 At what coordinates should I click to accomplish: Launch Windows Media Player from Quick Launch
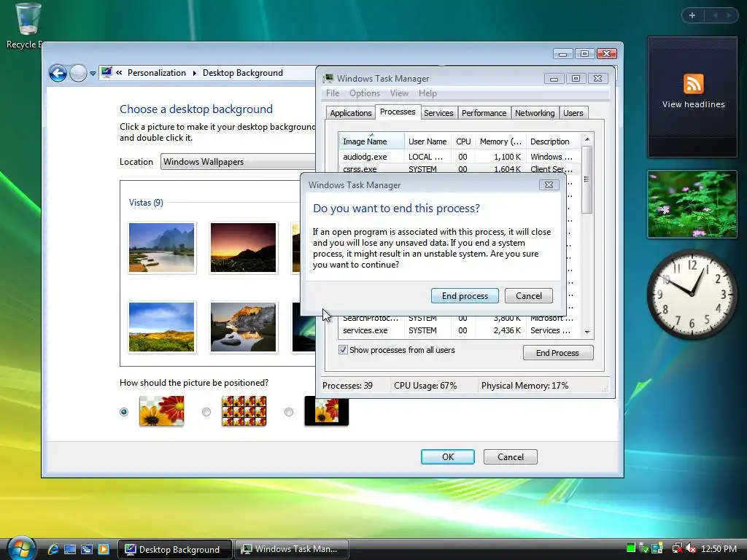tap(104, 549)
